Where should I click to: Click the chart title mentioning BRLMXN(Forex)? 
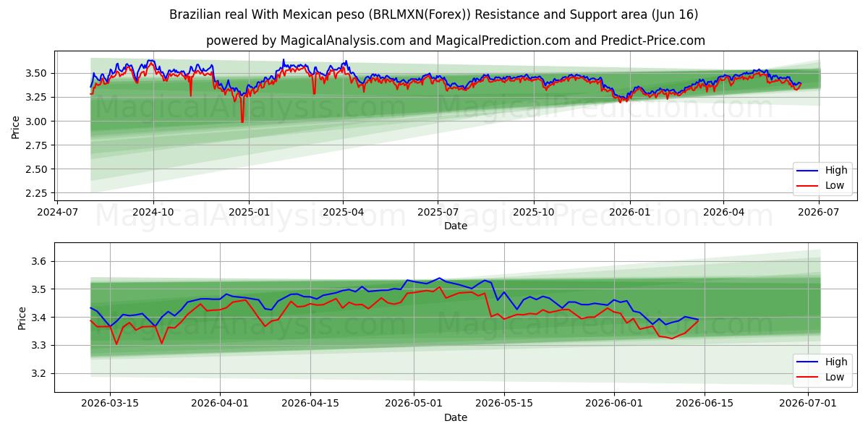433,14
